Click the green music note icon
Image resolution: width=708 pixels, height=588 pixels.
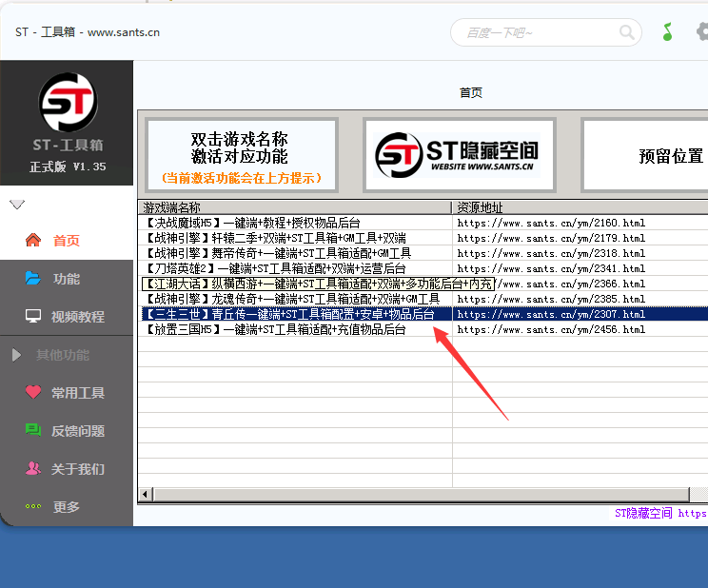pos(667,32)
